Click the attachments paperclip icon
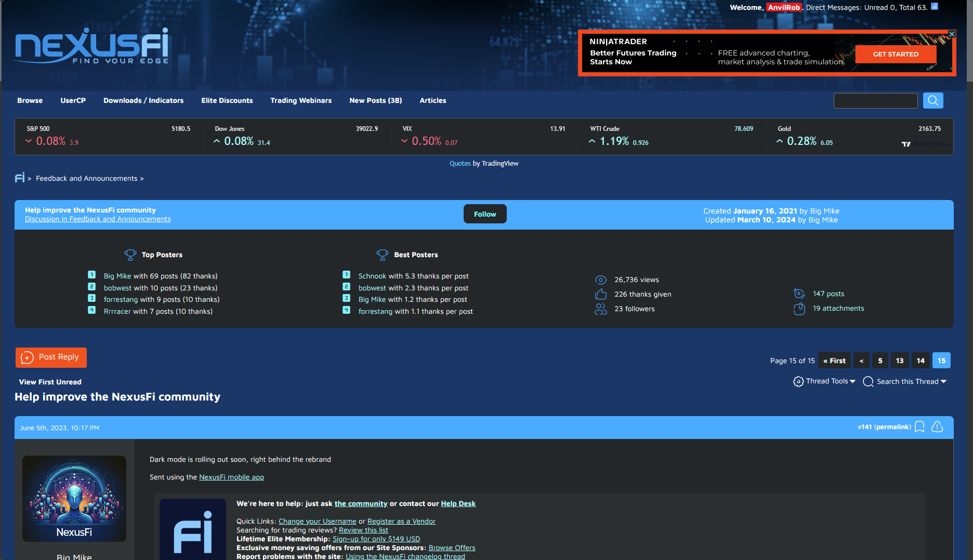 tap(799, 309)
